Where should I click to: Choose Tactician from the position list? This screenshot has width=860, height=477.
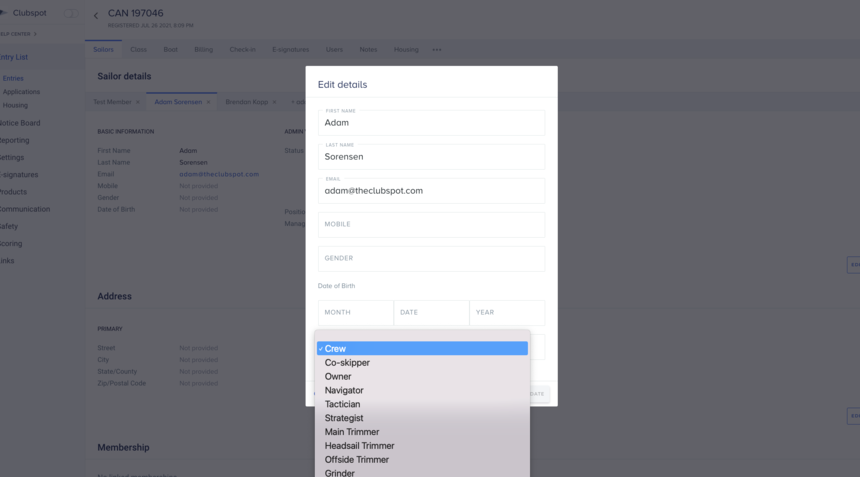click(422, 404)
